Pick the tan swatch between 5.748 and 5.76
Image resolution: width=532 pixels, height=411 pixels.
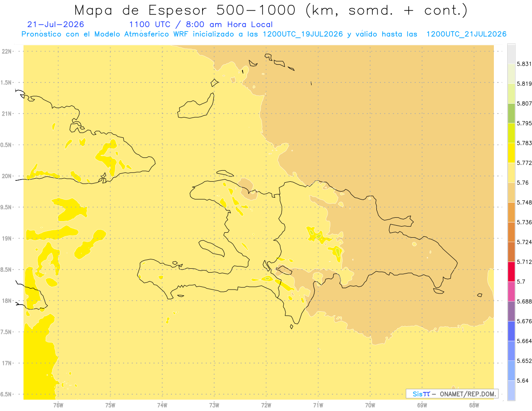(511, 192)
